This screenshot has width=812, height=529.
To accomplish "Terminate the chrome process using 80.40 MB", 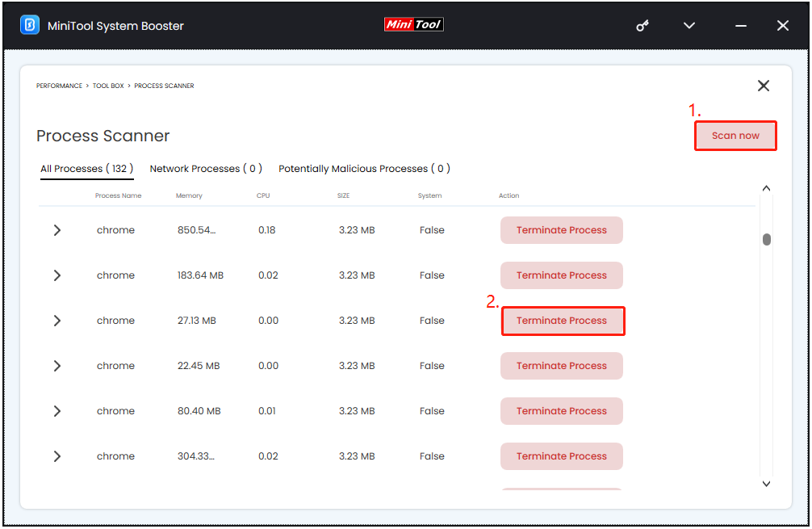I will (561, 411).
